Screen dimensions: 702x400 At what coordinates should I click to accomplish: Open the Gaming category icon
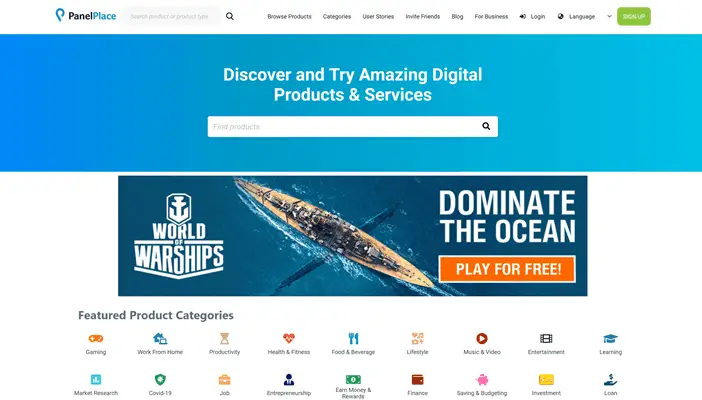tap(96, 338)
